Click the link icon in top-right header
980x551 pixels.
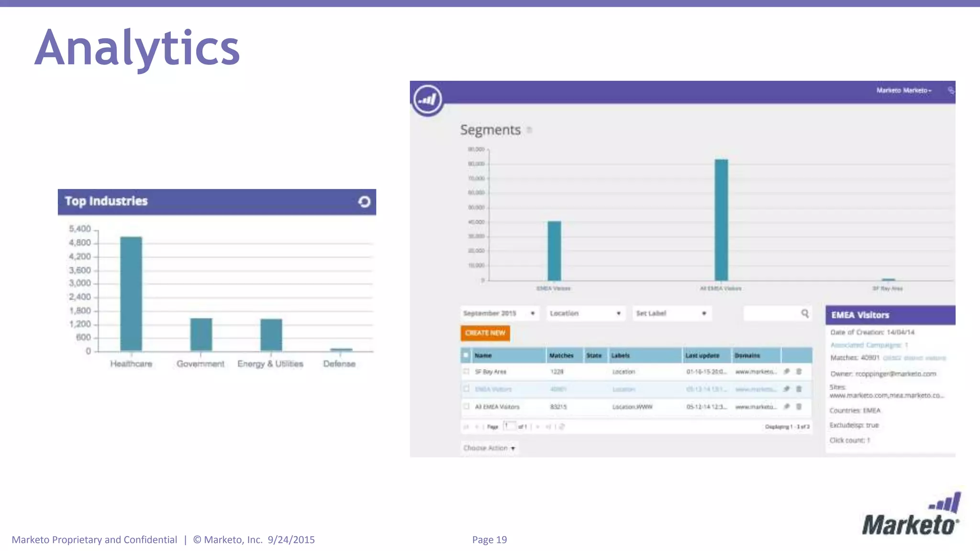tap(951, 90)
